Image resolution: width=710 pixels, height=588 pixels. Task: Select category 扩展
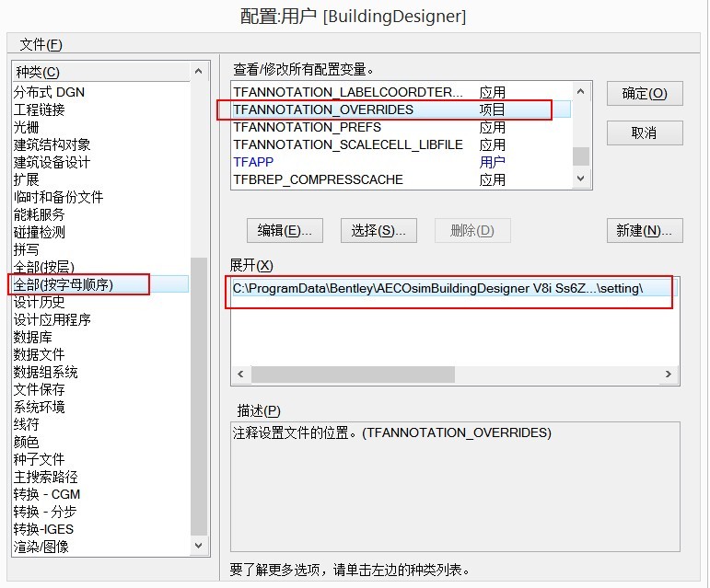(x=100, y=179)
